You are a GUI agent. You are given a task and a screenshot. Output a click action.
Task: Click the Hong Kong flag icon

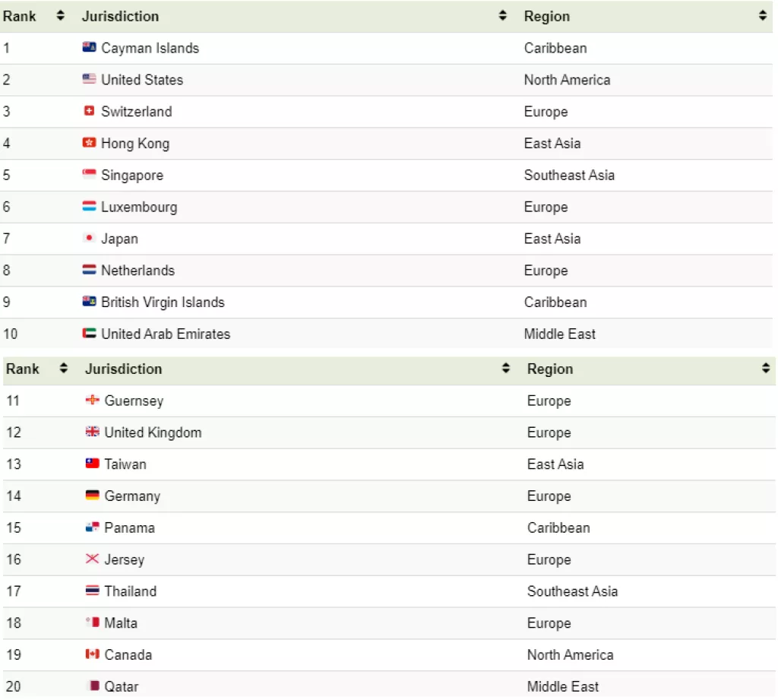coord(89,144)
